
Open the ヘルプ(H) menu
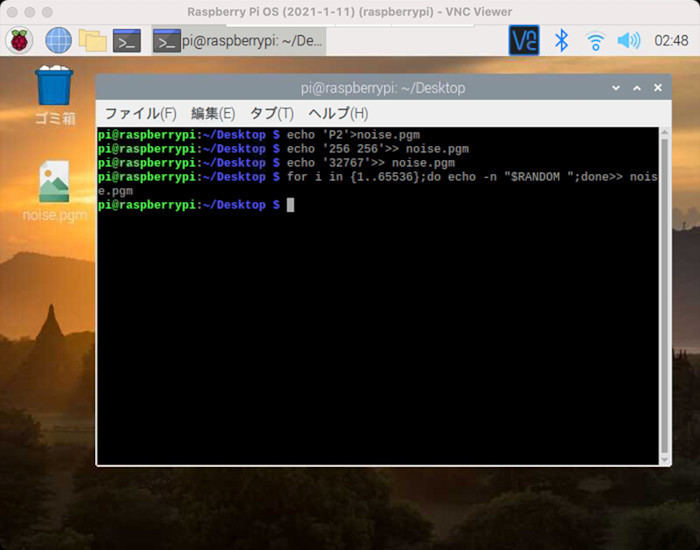coord(338,113)
